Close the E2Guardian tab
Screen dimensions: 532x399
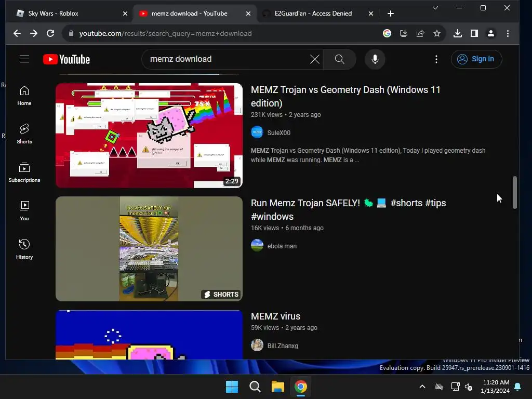click(370, 14)
